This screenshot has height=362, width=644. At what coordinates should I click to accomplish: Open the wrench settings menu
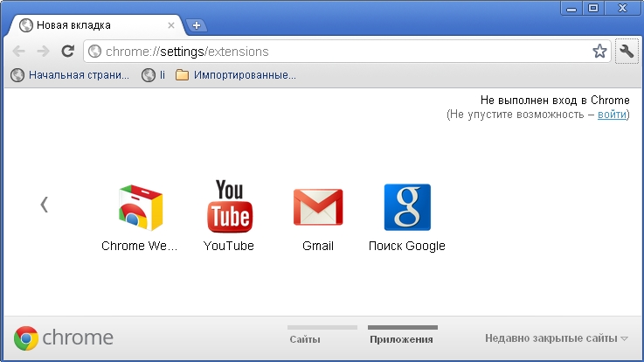coord(627,52)
